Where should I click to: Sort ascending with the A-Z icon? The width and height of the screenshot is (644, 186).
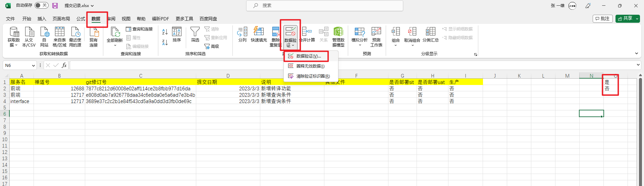[x=165, y=32]
